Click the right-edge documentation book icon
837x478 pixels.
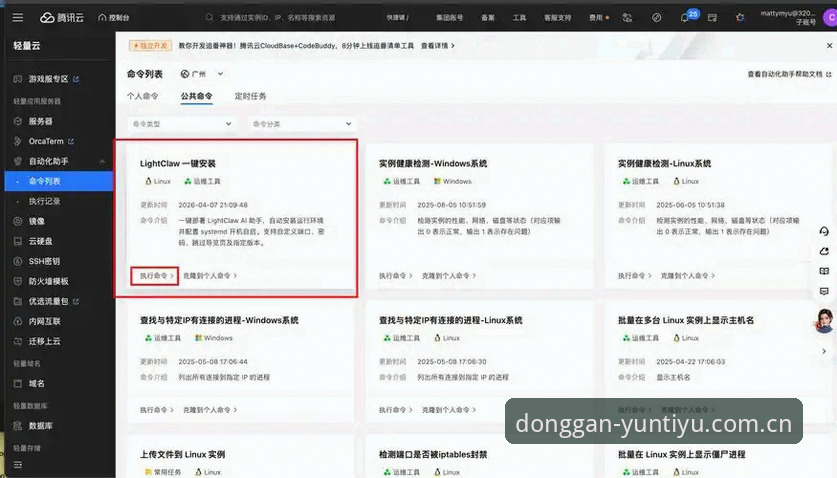[824, 271]
